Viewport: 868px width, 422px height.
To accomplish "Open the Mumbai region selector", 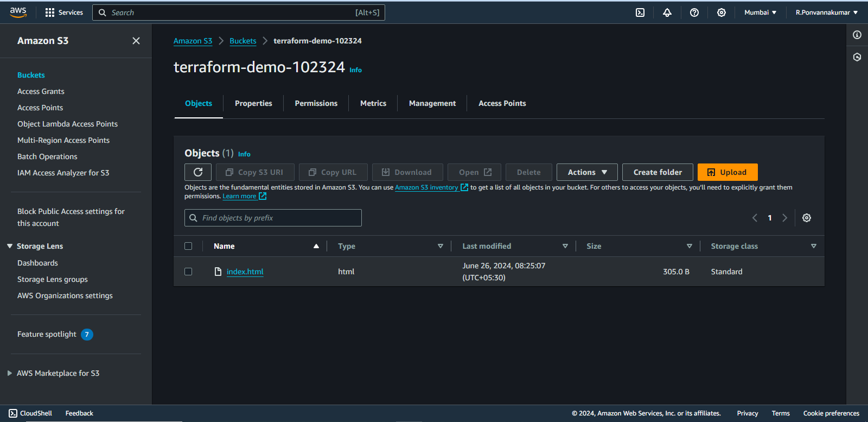I will tap(760, 12).
